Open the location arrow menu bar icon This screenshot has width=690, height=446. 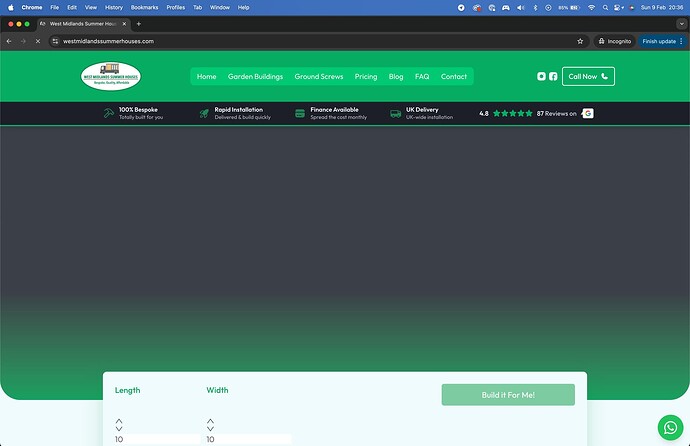coord(461,7)
